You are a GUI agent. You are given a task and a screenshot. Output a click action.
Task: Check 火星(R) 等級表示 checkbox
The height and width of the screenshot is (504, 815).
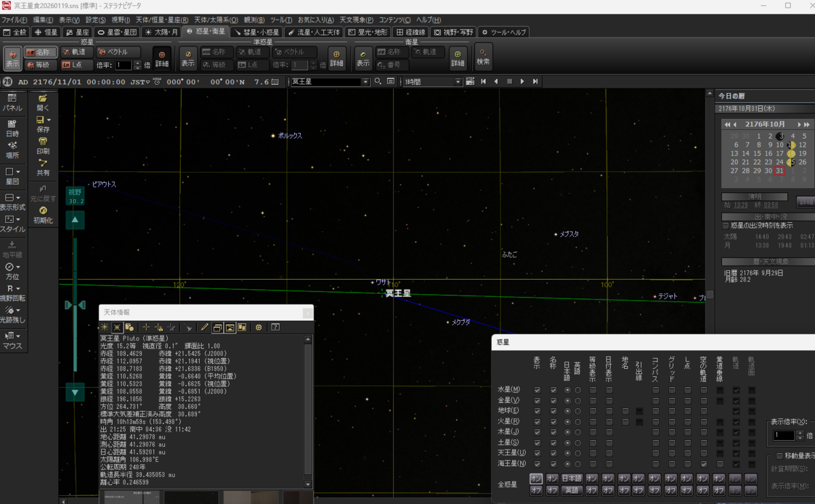tap(593, 422)
